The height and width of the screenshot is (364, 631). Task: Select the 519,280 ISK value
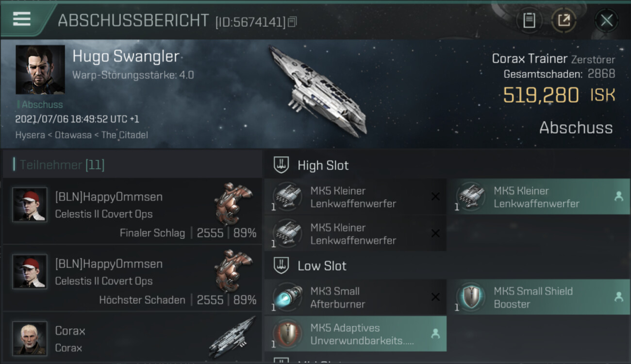coord(559,95)
